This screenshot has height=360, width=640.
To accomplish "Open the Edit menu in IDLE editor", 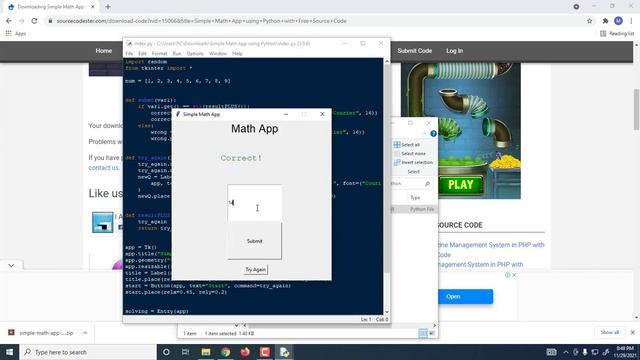I will click(142, 53).
